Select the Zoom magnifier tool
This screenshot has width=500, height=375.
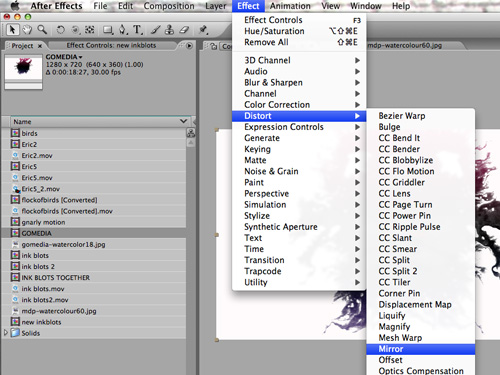pyautogui.click(x=42, y=30)
